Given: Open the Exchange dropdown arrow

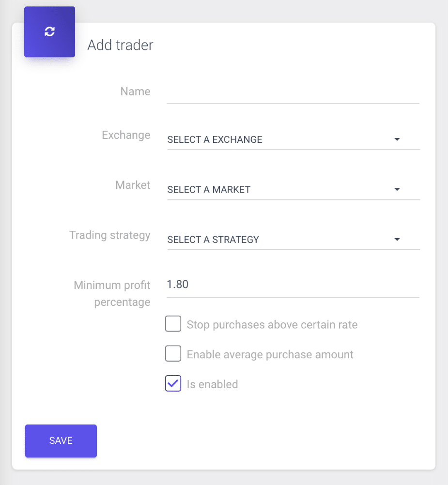Looking at the screenshot, I should pos(397,139).
